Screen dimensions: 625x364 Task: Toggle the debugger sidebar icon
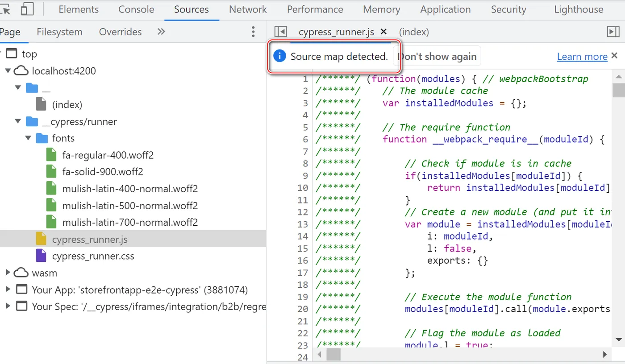(x=613, y=32)
